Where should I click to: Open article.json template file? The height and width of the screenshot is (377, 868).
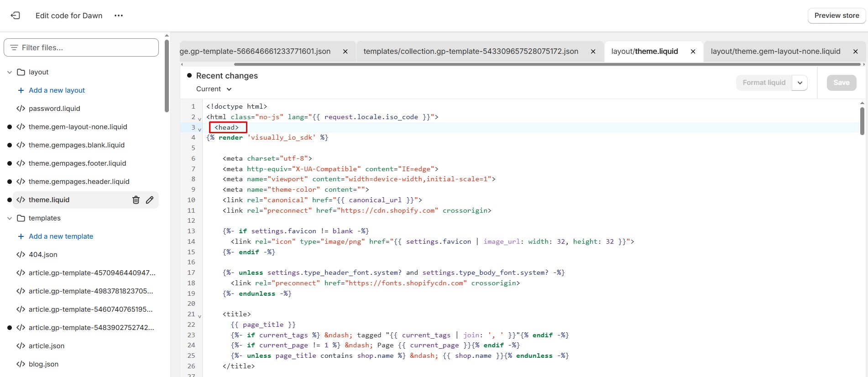coord(47,346)
